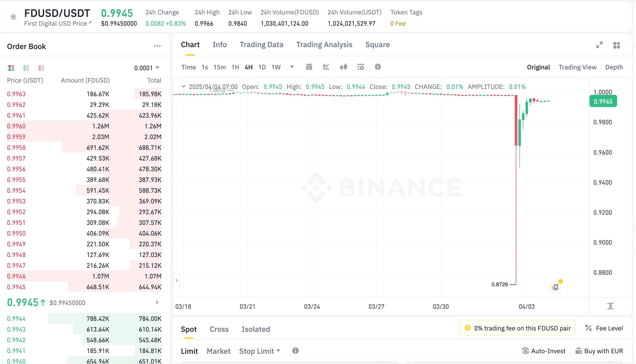This screenshot has height=364, width=636.
Task: Select Isolated margin tab
Action: [x=256, y=329]
